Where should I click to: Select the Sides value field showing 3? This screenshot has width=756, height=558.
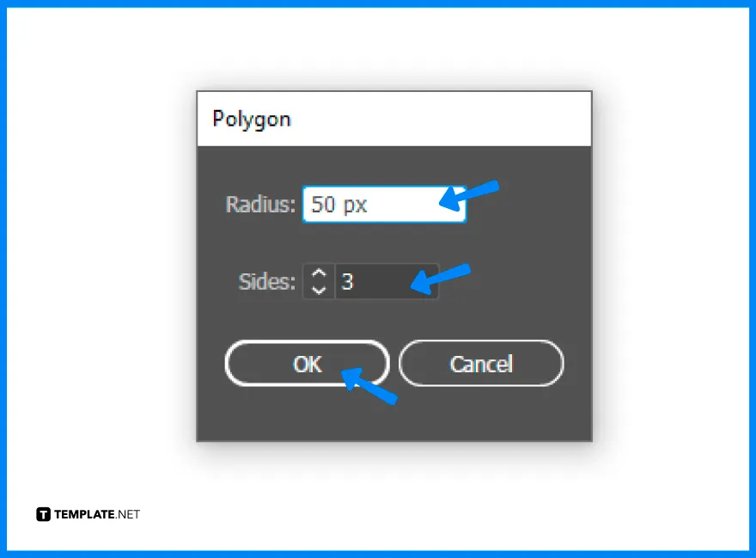[x=387, y=281]
